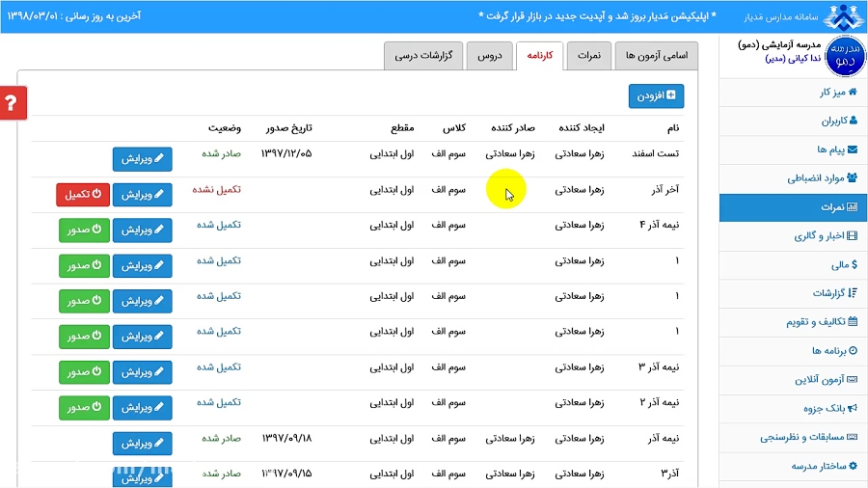
Task: Click the تست اسفند name cell
Action: tap(656, 153)
